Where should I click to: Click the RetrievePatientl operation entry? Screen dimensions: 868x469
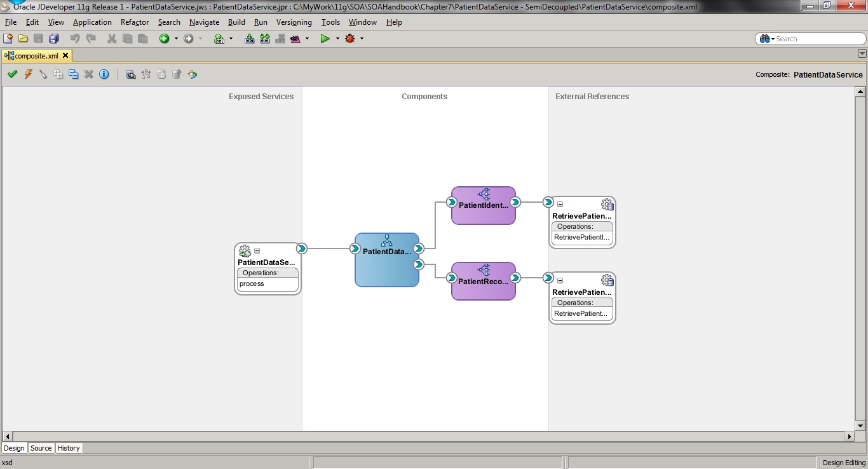click(x=582, y=237)
